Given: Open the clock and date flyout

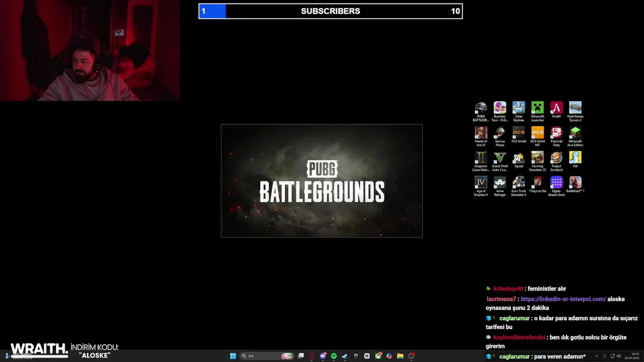Looking at the screenshot, I should tap(632, 356).
